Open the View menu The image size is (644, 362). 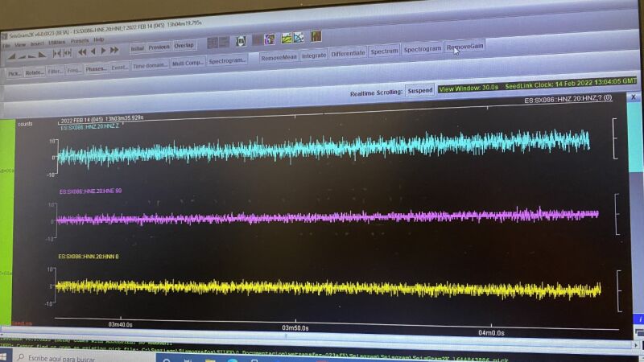[19, 44]
